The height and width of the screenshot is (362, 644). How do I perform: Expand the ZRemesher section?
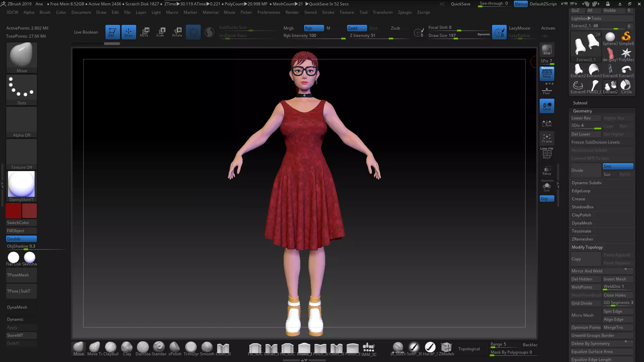point(583,239)
